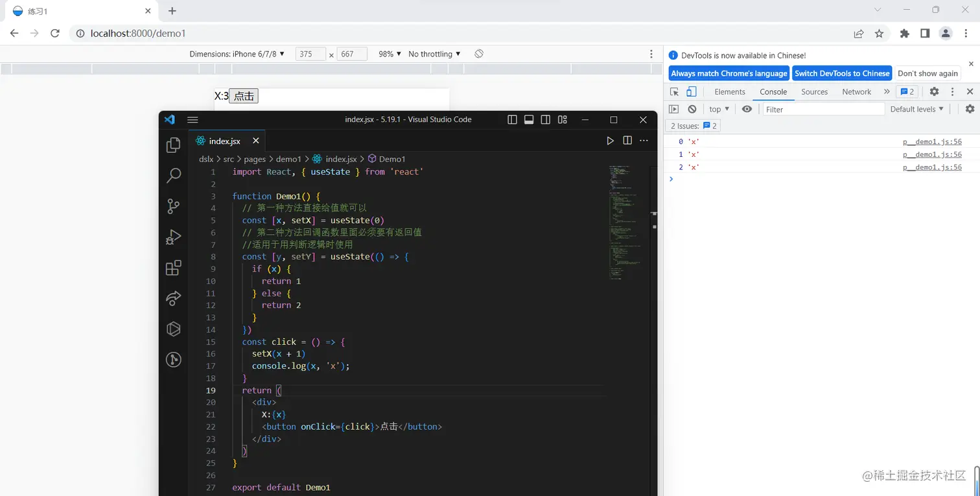Open device toolbar more options menu

pos(651,54)
